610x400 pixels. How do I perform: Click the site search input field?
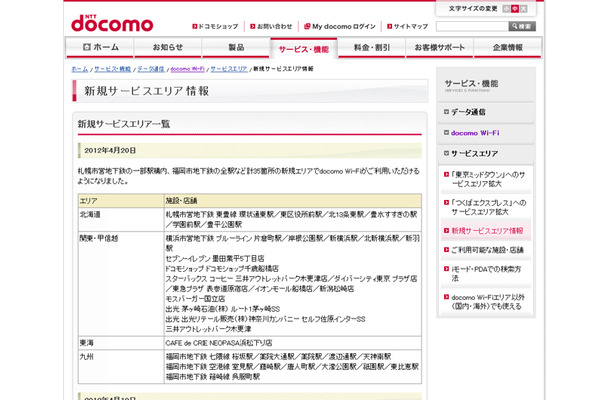point(472,26)
